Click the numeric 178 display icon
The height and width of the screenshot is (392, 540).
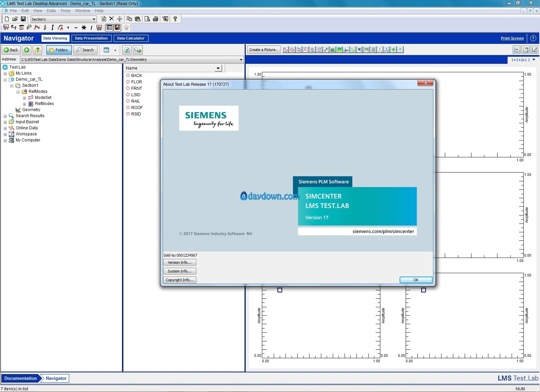[367, 50]
